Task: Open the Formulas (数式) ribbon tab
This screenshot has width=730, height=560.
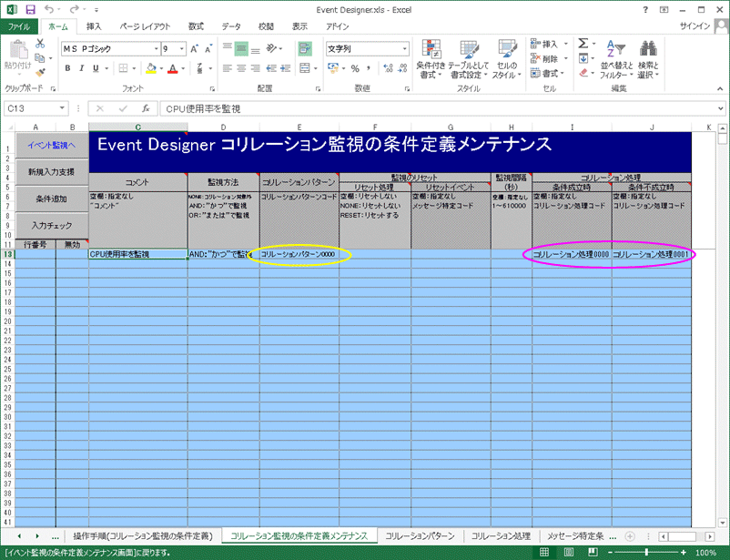Action: (196, 26)
